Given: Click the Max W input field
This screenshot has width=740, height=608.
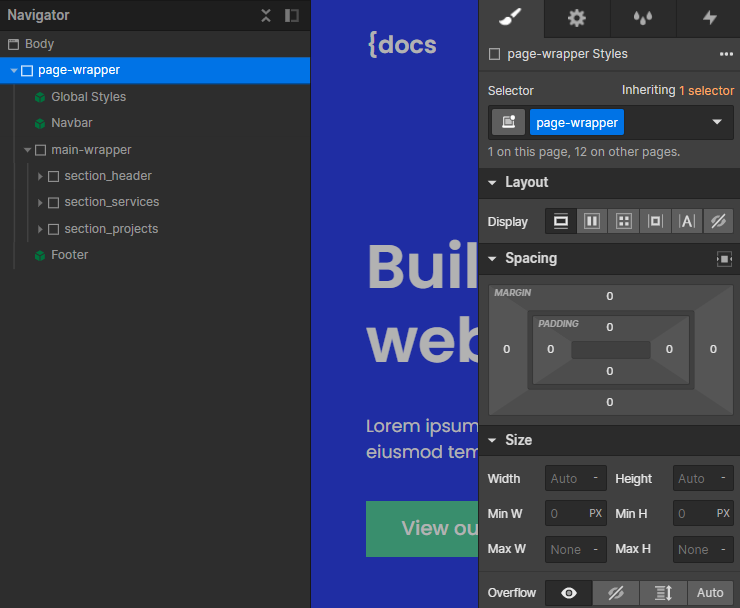Looking at the screenshot, I should (575, 549).
